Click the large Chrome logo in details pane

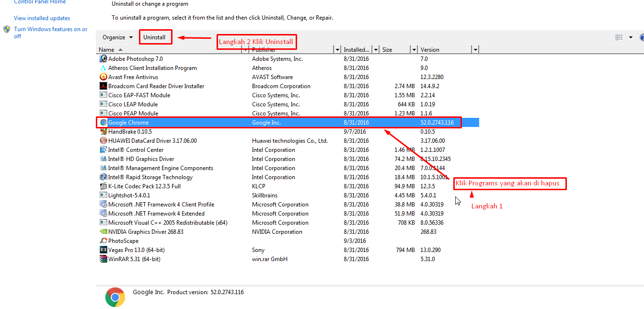point(115,297)
